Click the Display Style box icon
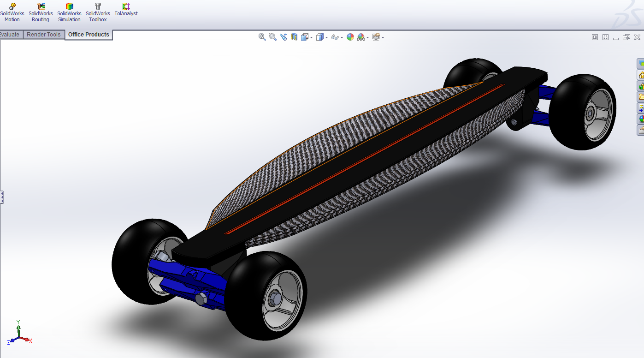The image size is (644, 358). tap(320, 37)
